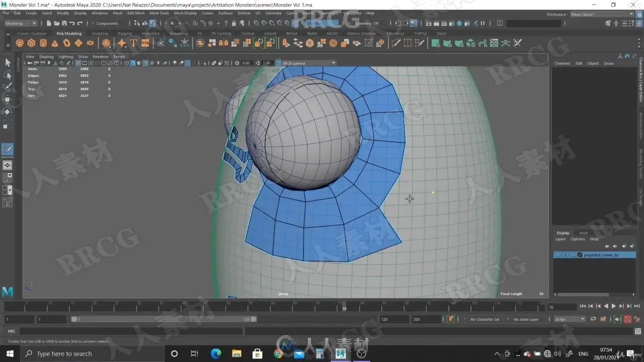Play the animation forward
The image size is (644, 362).
pos(613,306)
